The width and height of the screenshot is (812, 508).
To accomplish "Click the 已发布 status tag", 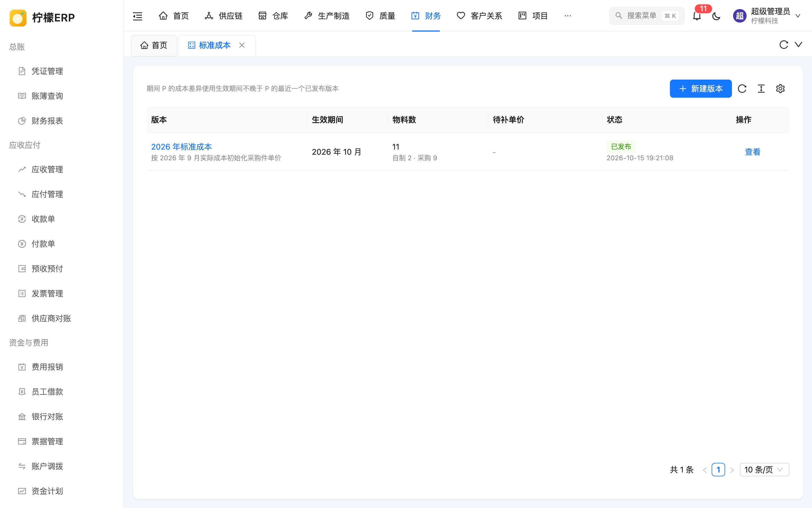I will 621,146.
